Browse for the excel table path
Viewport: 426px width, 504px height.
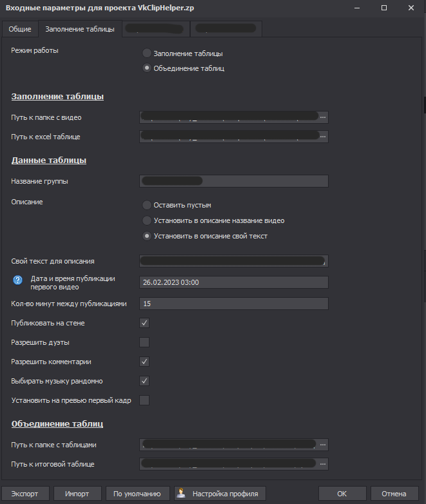coord(323,136)
